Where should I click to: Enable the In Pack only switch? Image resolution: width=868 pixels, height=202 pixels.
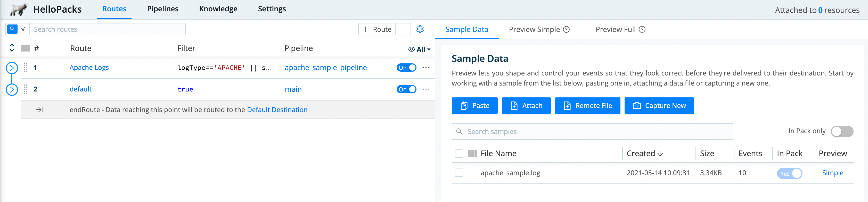(x=842, y=131)
